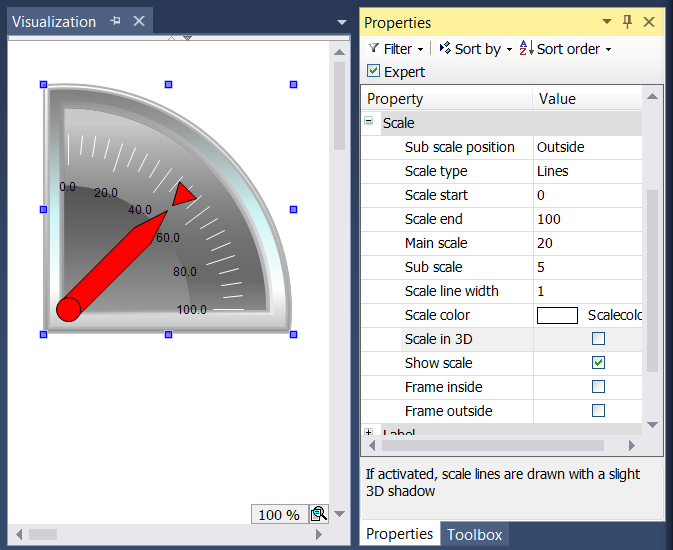673x550 pixels.
Task: Enable the Scale in 3D checkbox
Action: tap(598, 339)
